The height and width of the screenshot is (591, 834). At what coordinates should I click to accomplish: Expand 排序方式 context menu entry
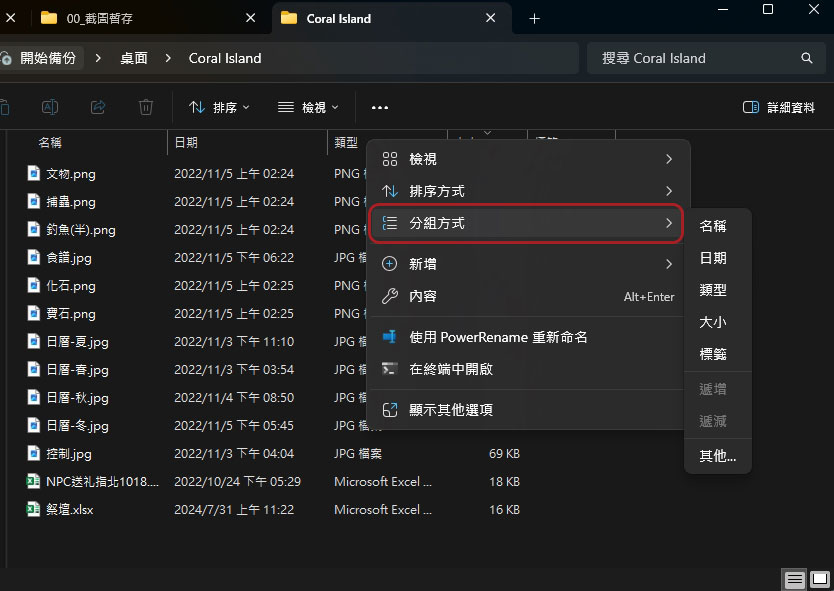point(527,191)
